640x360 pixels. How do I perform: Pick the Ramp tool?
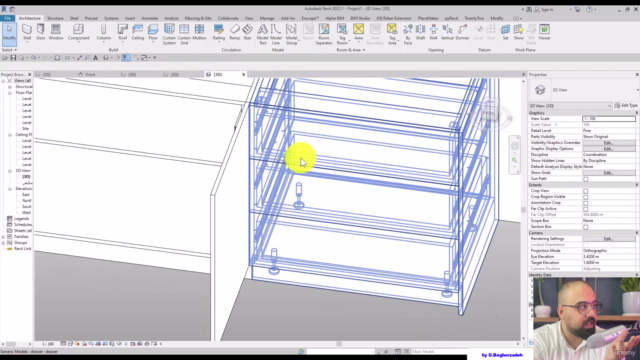[235, 32]
